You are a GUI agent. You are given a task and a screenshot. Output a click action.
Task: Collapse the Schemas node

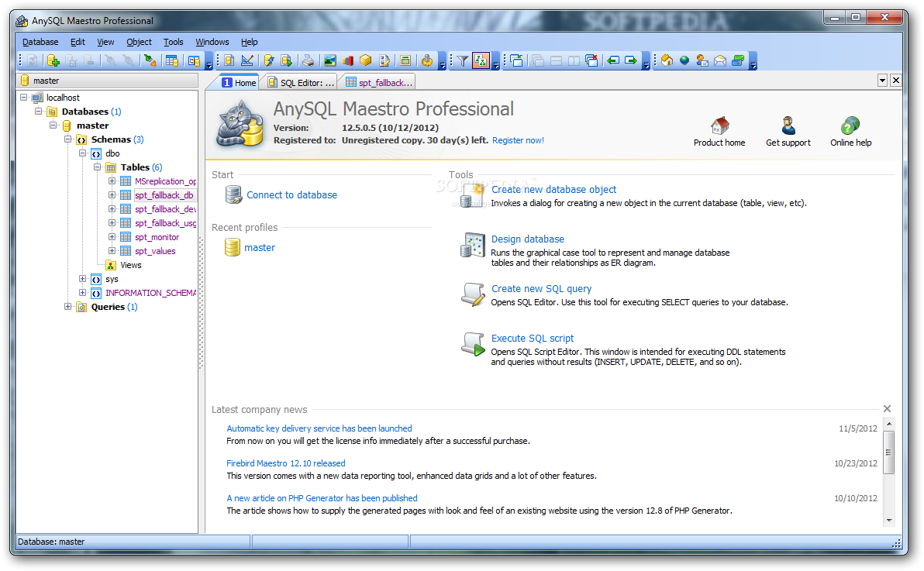pyautogui.click(x=67, y=139)
